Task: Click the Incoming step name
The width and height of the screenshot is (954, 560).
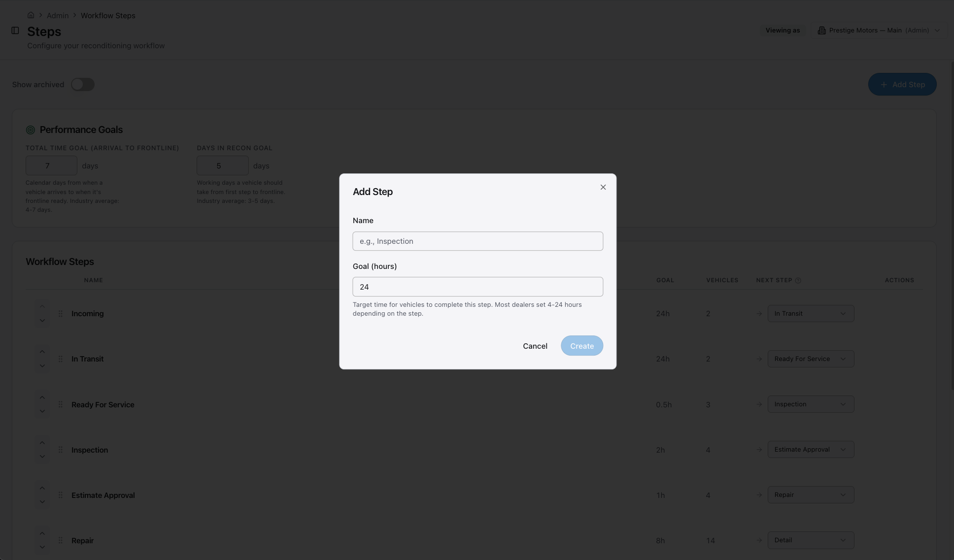Action: pos(88,314)
